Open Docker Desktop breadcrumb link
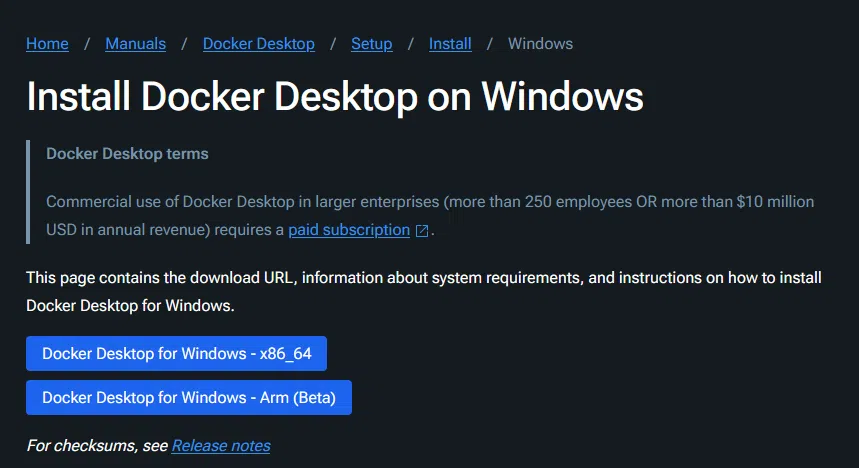This screenshot has width=859, height=468. 259,44
